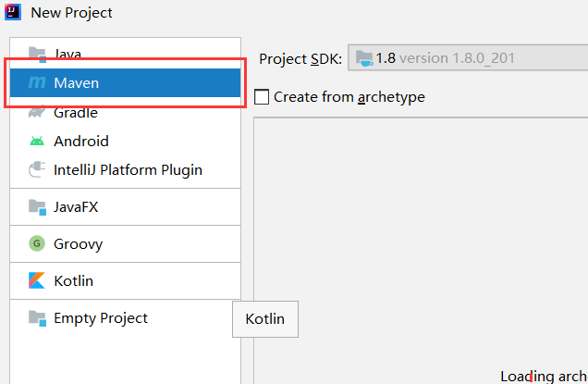Click the 'Create from archetype' label text
The image size is (588, 384).
click(x=349, y=97)
